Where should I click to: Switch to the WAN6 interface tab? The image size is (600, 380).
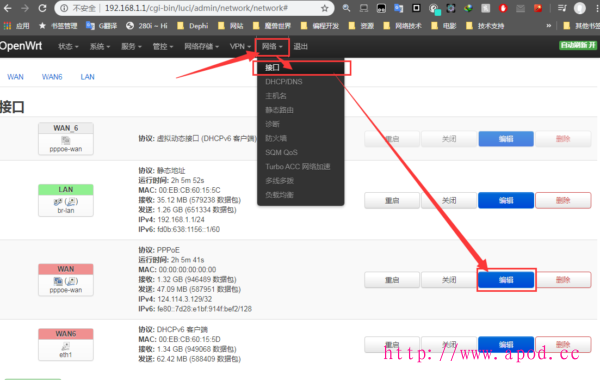52,77
